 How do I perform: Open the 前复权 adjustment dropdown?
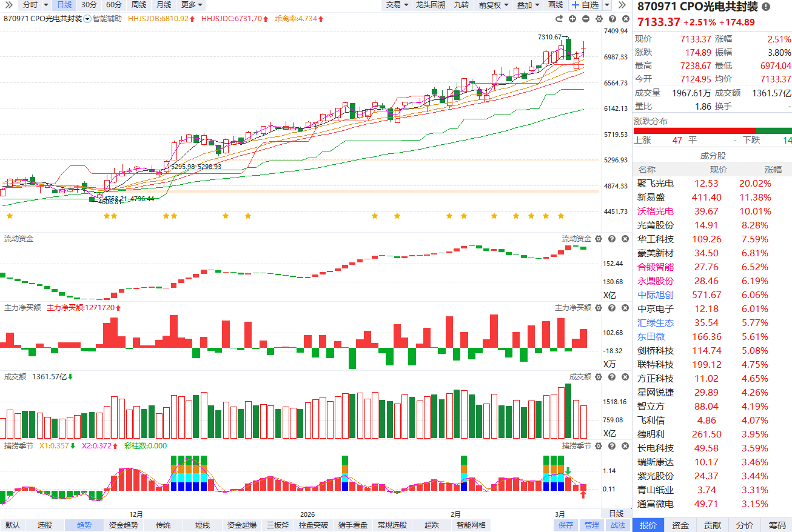pyautogui.click(x=493, y=5)
